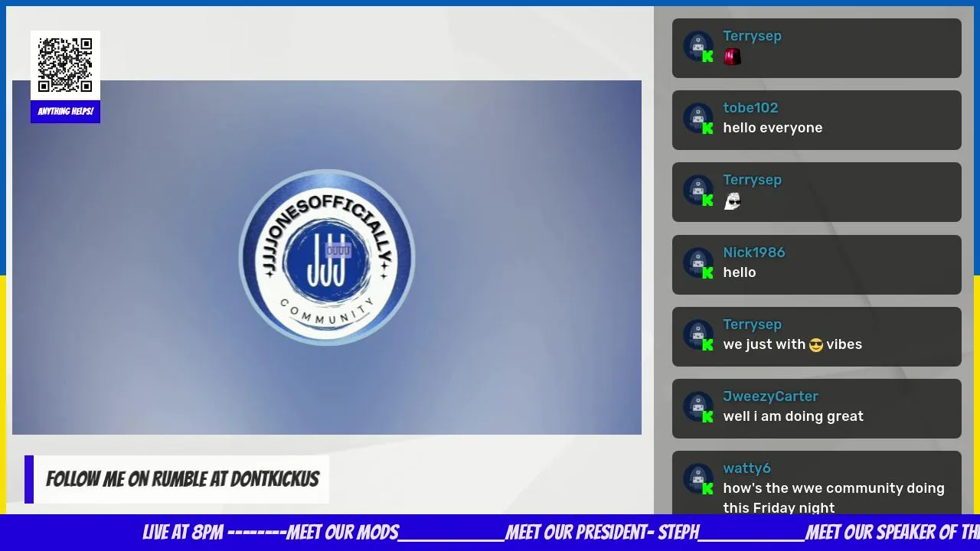The width and height of the screenshot is (980, 551).
Task: Click avatar beside Terrysep's ghost emote message
Action: pyautogui.click(x=697, y=191)
